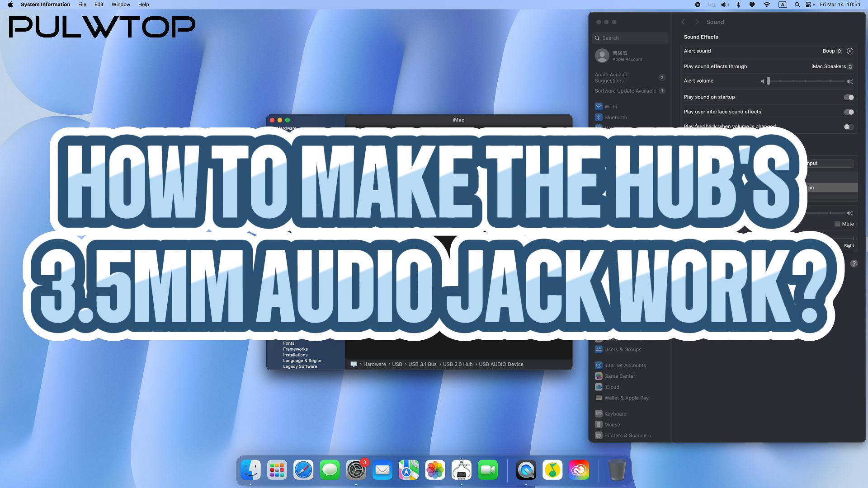
Task: Open Sound settings help button
Action: [x=854, y=263]
